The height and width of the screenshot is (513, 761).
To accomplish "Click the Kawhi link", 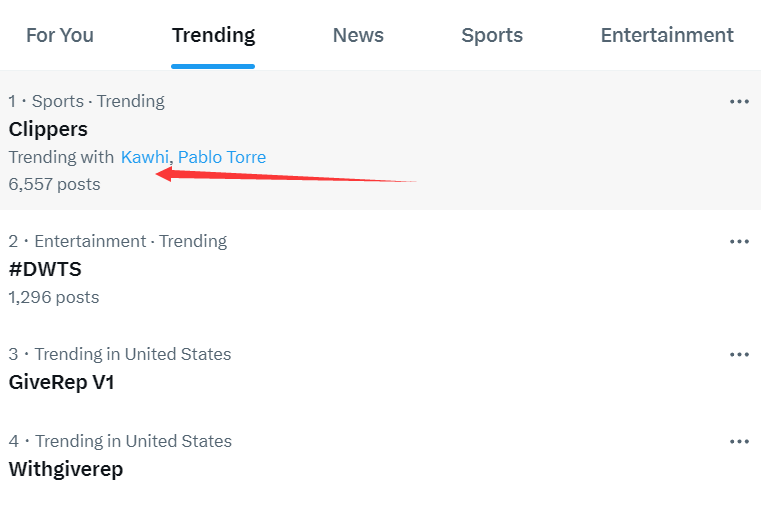I will (x=145, y=157).
